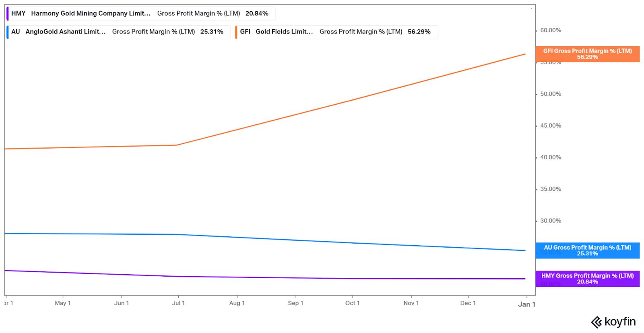
Task: Click the 45.00% y-axis label
Action: click(551, 126)
